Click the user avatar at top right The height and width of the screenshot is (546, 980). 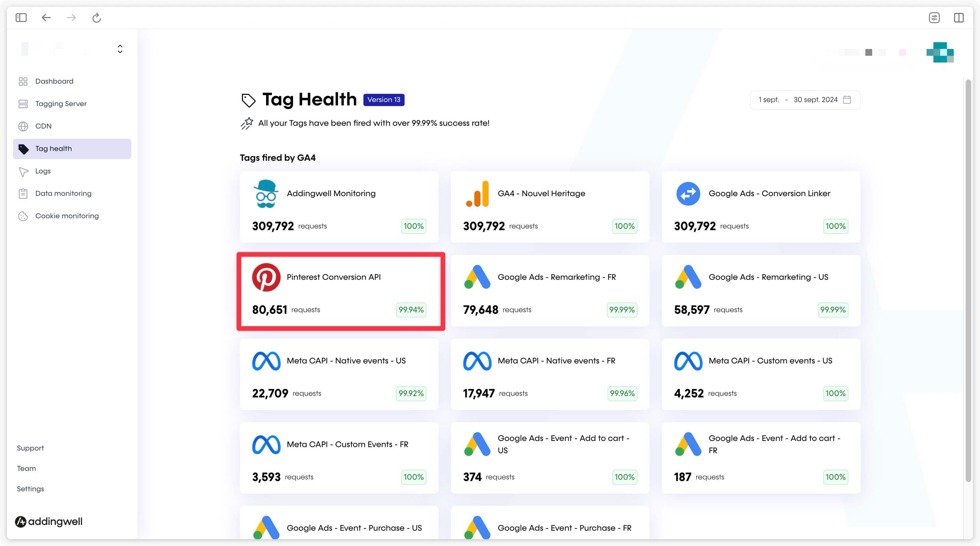[x=940, y=52]
